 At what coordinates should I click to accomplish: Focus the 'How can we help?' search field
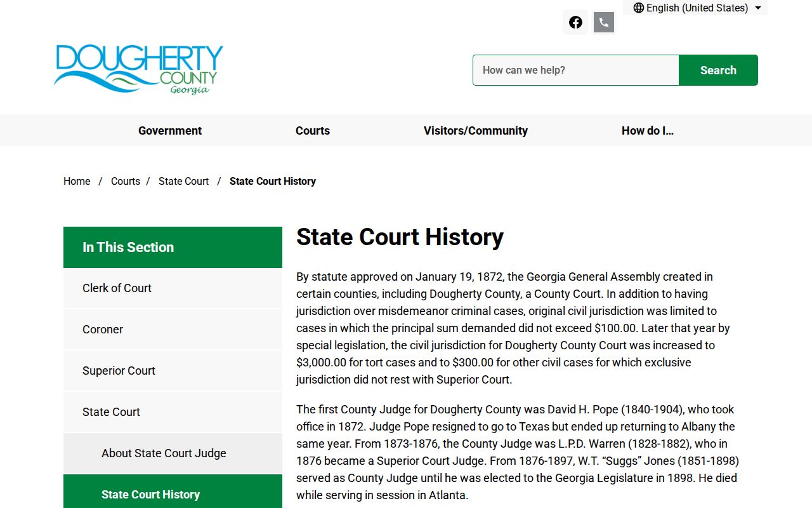pyautogui.click(x=575, y=70)
